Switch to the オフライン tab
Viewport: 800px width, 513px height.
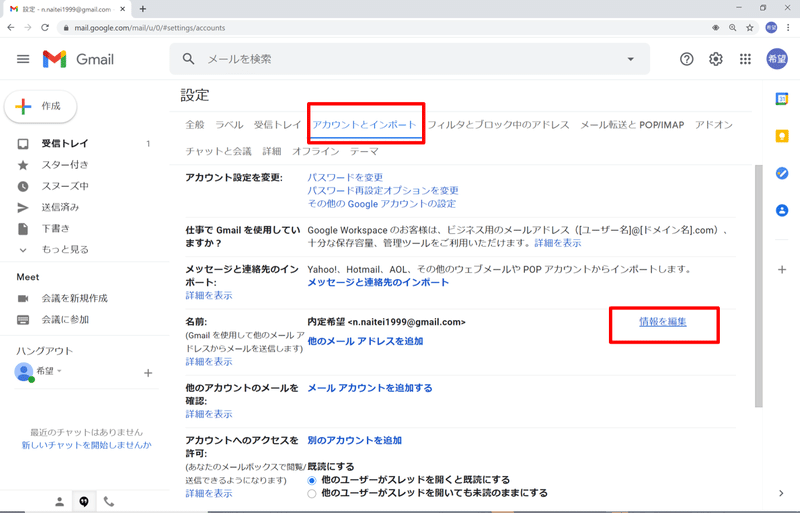tap(316, 152)
